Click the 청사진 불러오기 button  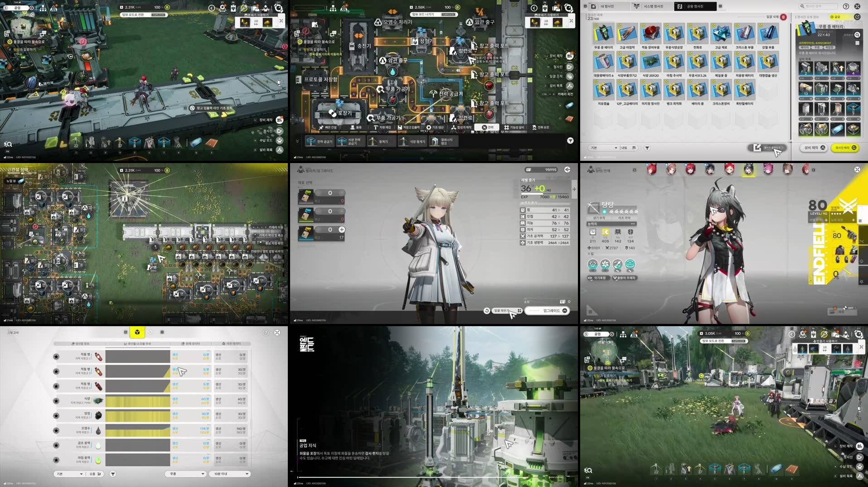[x=767, y=148]
